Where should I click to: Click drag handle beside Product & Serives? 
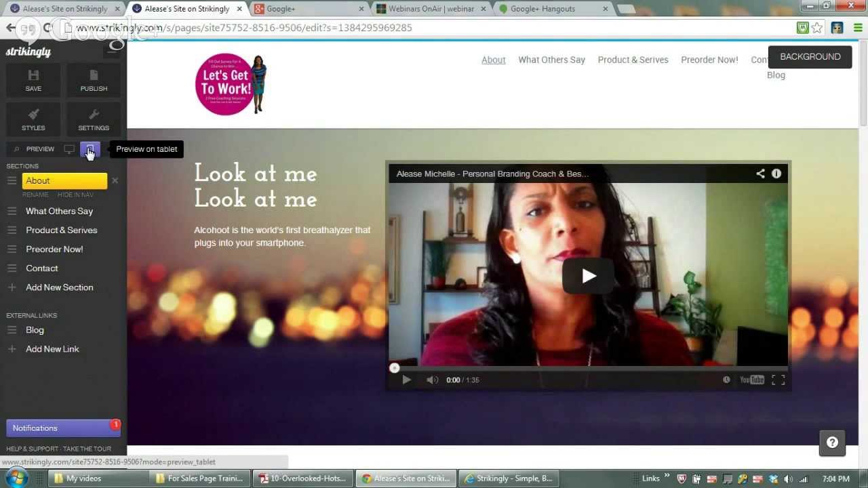coord(12,230)
